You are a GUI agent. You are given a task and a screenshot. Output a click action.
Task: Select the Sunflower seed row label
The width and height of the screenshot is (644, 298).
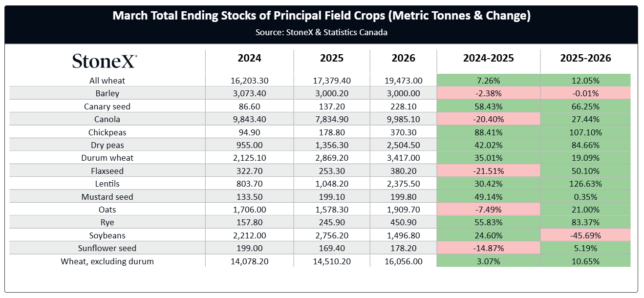click(107, 249)
